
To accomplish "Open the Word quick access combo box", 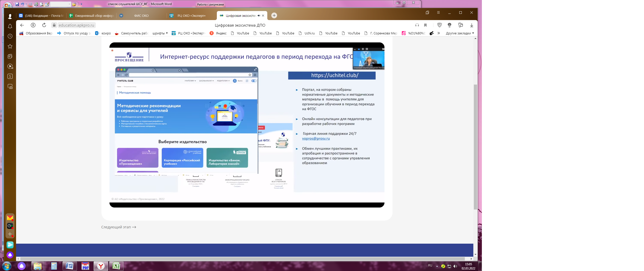I will (x=60, y=4).
